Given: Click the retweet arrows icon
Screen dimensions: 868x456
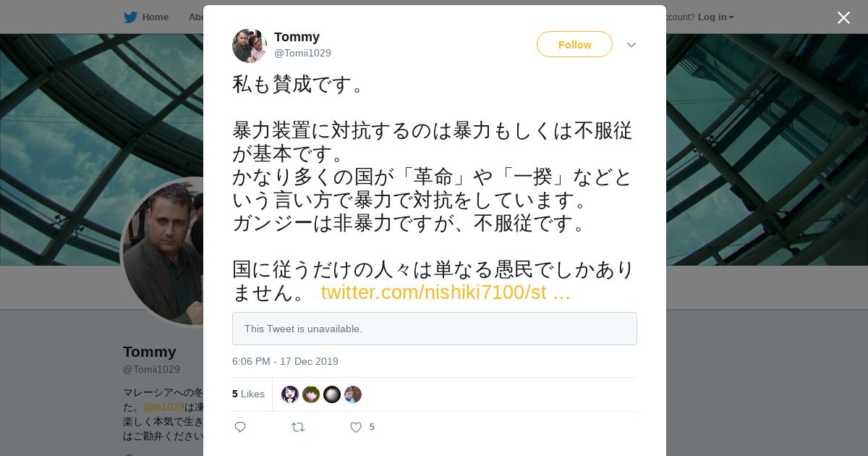Looking at the screenshot, I should (x=298, y=427).
